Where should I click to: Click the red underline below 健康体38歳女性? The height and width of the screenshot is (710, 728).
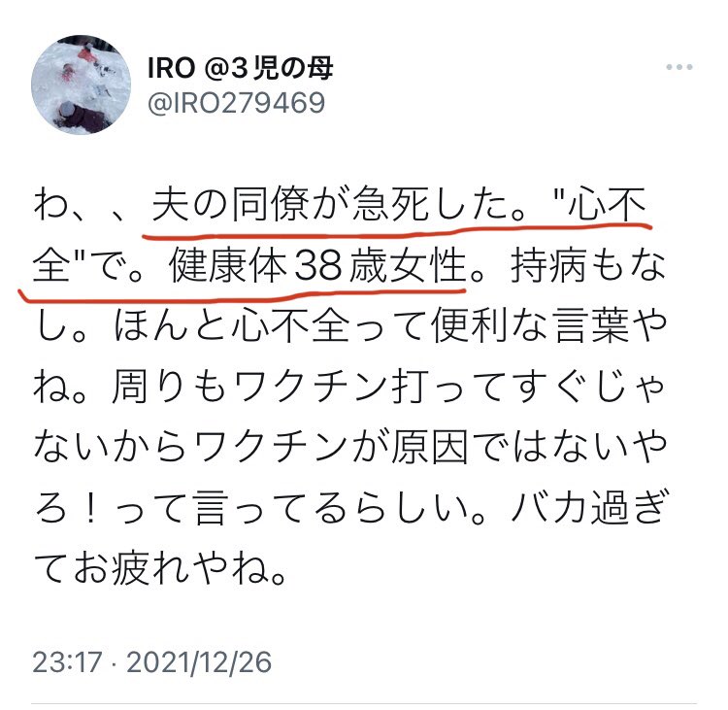242,294
